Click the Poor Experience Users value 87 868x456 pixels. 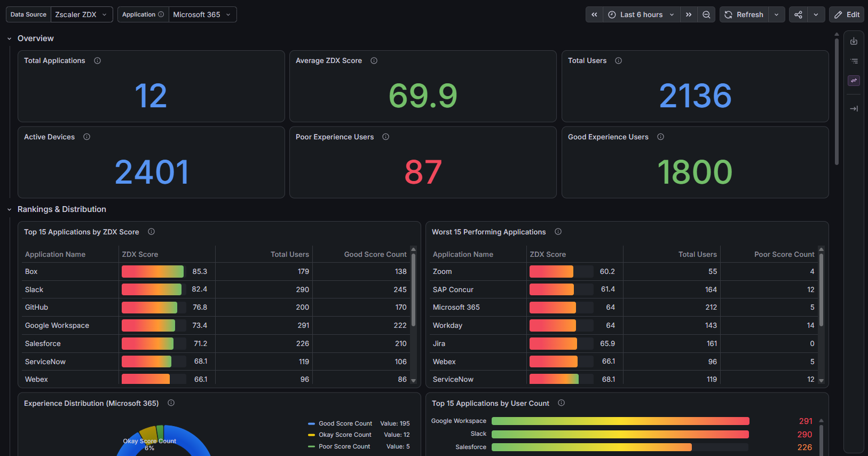tap(423, 172)
